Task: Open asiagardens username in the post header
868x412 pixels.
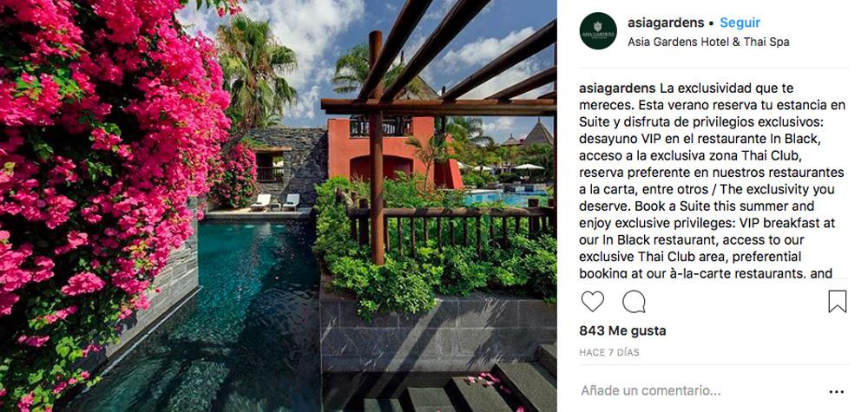Action: [666, 23]
